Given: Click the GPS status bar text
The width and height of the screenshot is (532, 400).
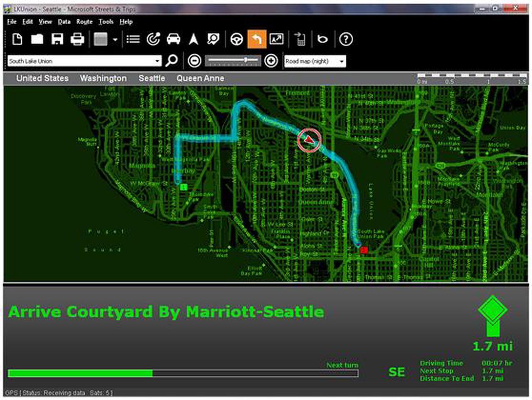Looking at the screenshot, I should [59, 393].
